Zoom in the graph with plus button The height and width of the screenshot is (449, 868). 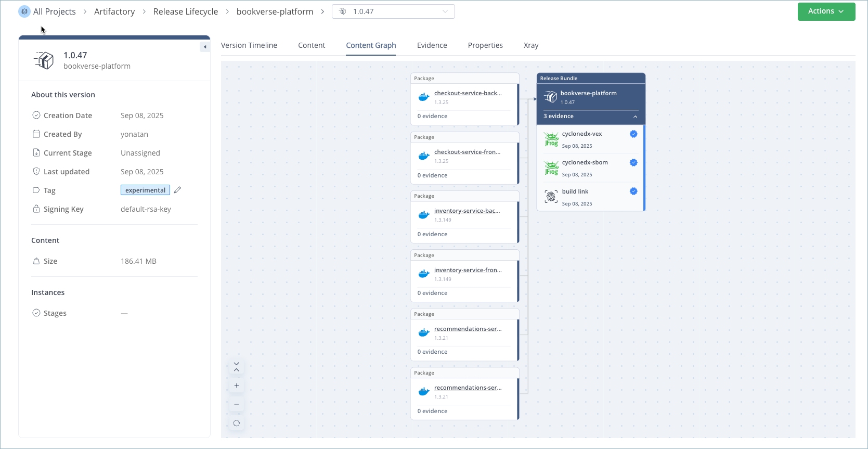[237, 386]
